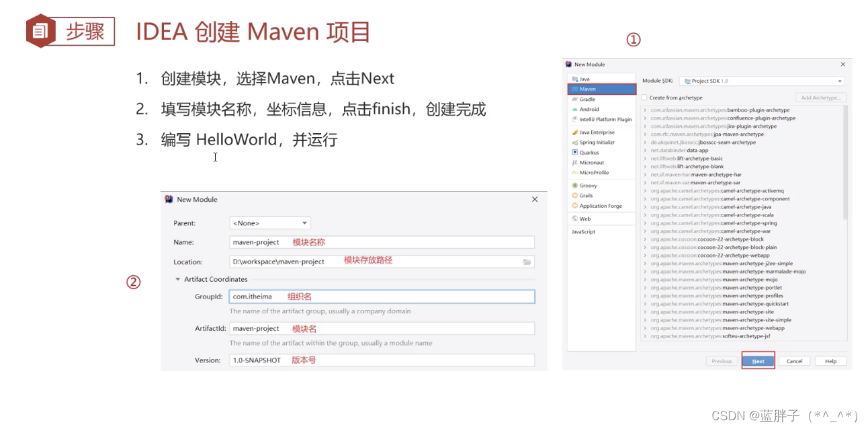
Task: Select the camel-archetype-java row
Action: tap(742, 207)
